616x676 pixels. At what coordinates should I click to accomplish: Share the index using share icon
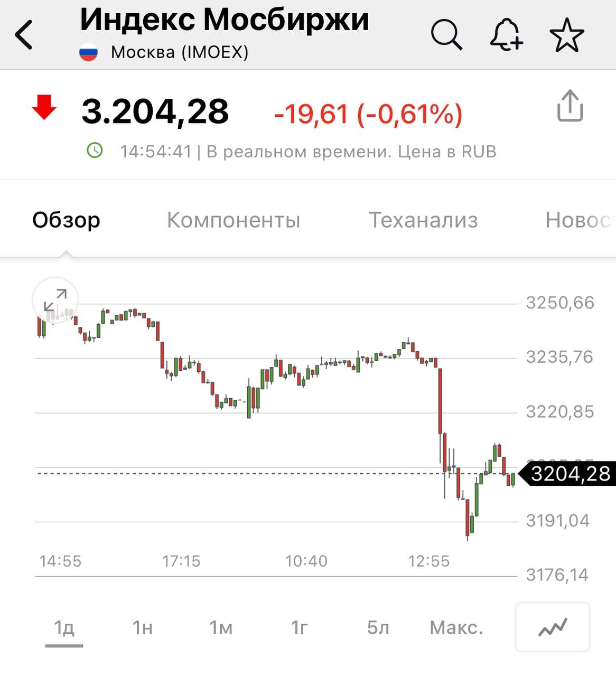[x=570, y=106]
